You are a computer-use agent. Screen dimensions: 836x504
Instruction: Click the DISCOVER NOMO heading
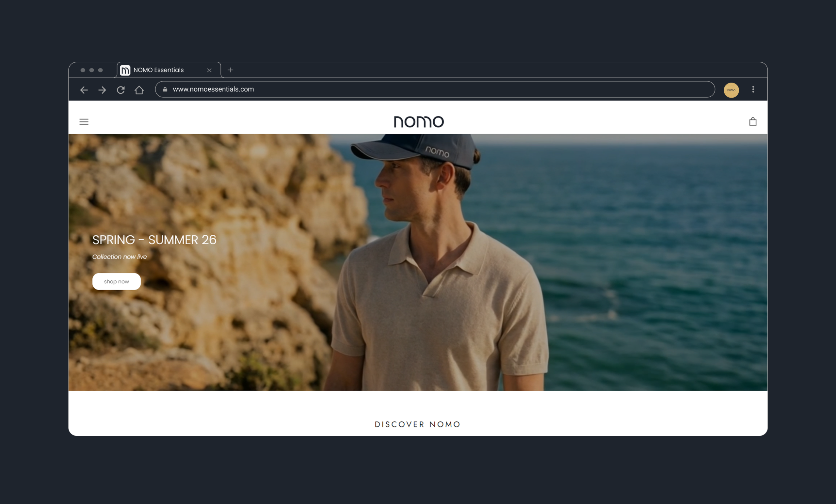418,424
